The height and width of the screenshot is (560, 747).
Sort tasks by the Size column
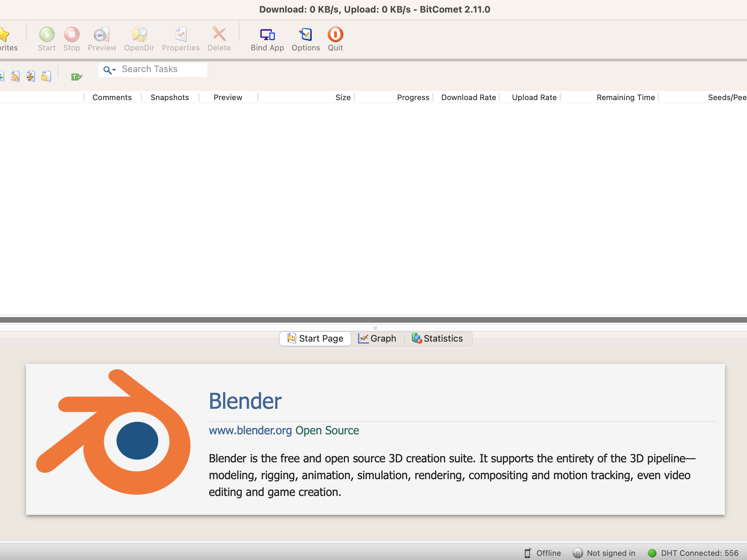(x=343, y=97)
